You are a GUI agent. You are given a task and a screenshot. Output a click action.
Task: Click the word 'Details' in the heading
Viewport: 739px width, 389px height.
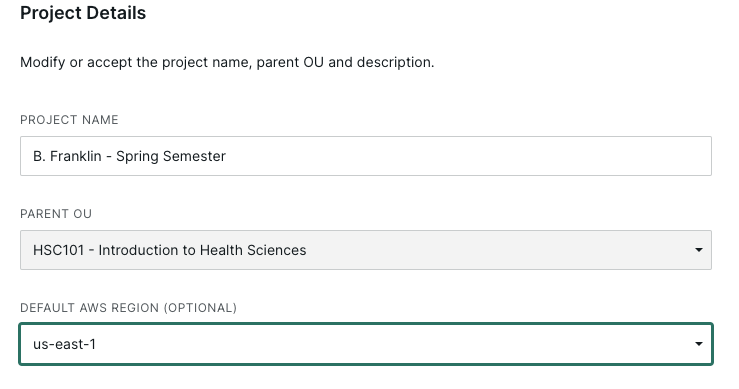point(116,13)
